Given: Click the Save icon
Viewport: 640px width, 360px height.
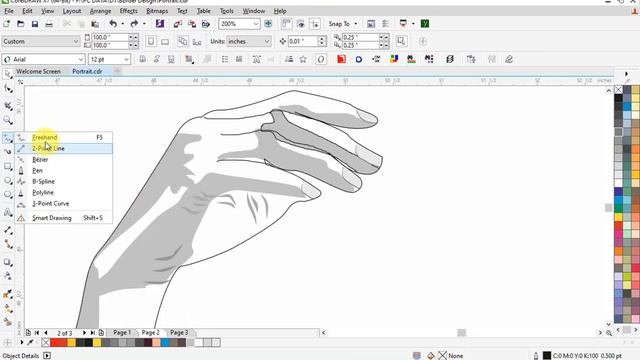Looking at the screenshot, I should (x=35, y=24).
